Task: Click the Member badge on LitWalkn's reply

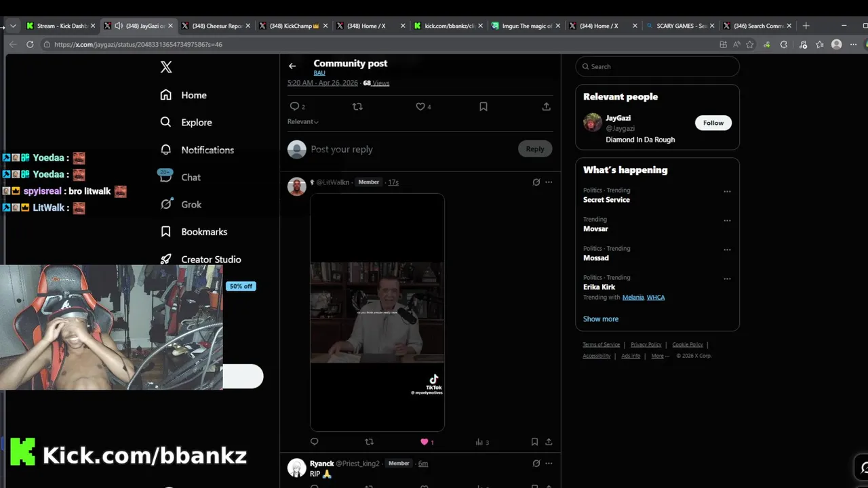Action: pyautogui.click(x=369, y=182)
